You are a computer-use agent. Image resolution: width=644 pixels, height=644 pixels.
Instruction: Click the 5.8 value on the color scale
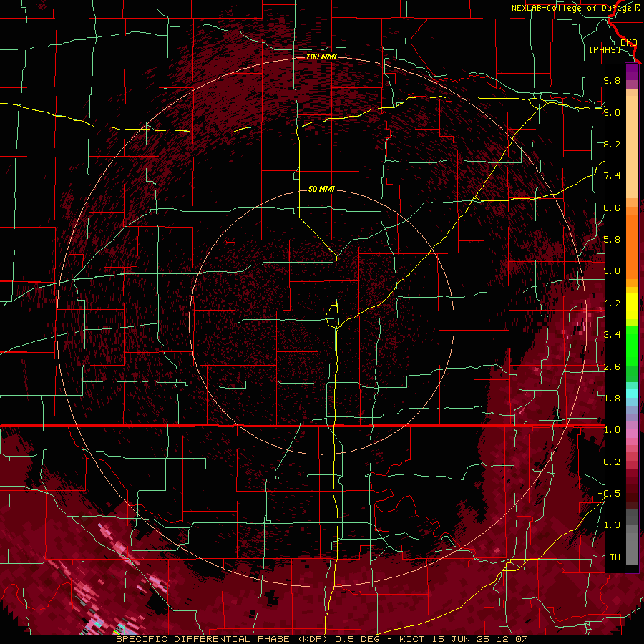coord(612,240)
